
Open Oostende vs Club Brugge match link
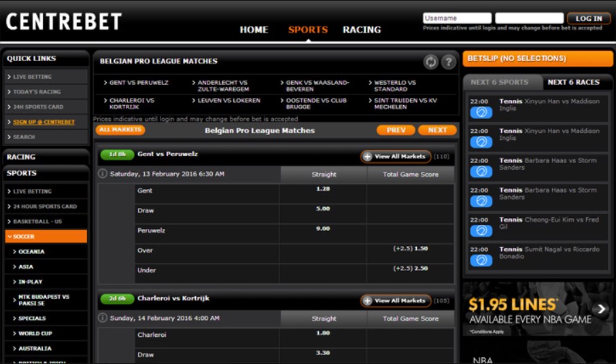click(316, 103)
